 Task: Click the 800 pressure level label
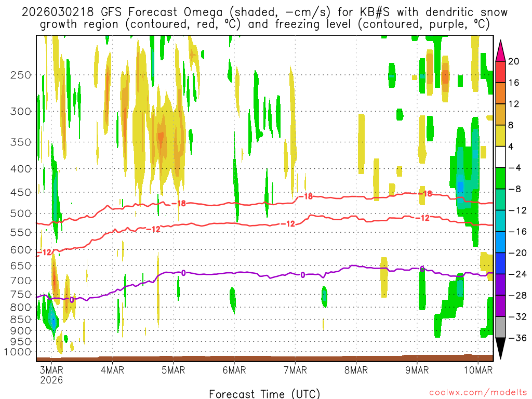pos(21,308)
